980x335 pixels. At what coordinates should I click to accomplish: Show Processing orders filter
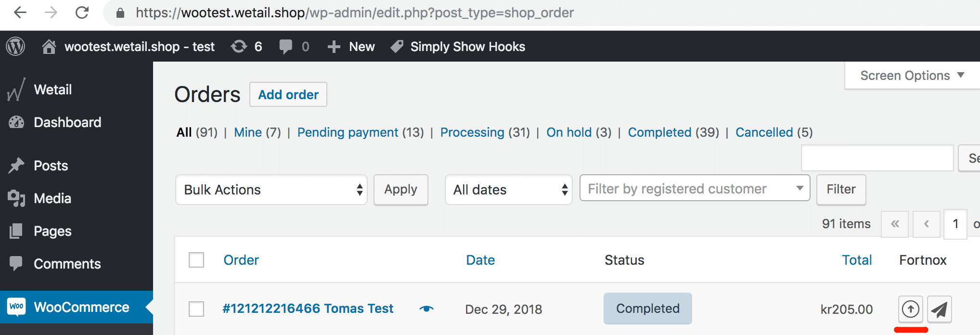coord(472,132)
